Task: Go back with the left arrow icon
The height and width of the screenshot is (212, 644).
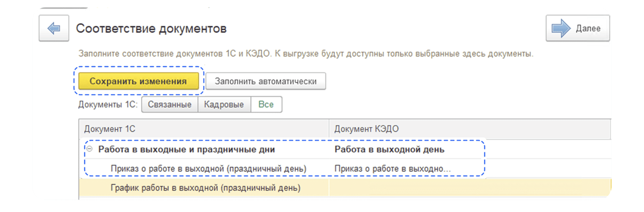Action: click(54, 28)
